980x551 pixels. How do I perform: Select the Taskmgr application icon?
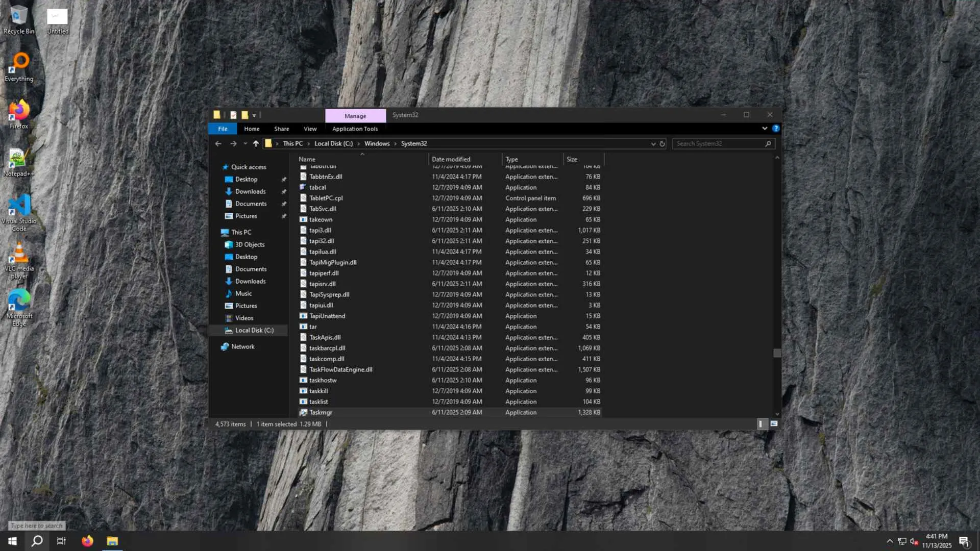(x=303, y=412)
